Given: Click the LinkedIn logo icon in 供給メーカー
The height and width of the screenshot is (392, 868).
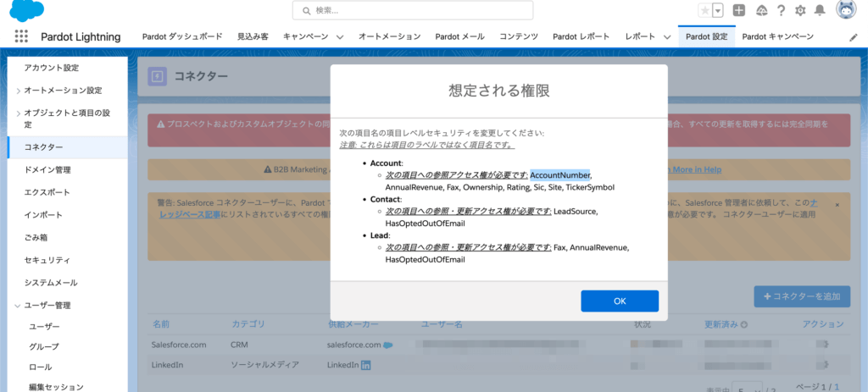Looking at the screenshot, I should pos(366,366).
